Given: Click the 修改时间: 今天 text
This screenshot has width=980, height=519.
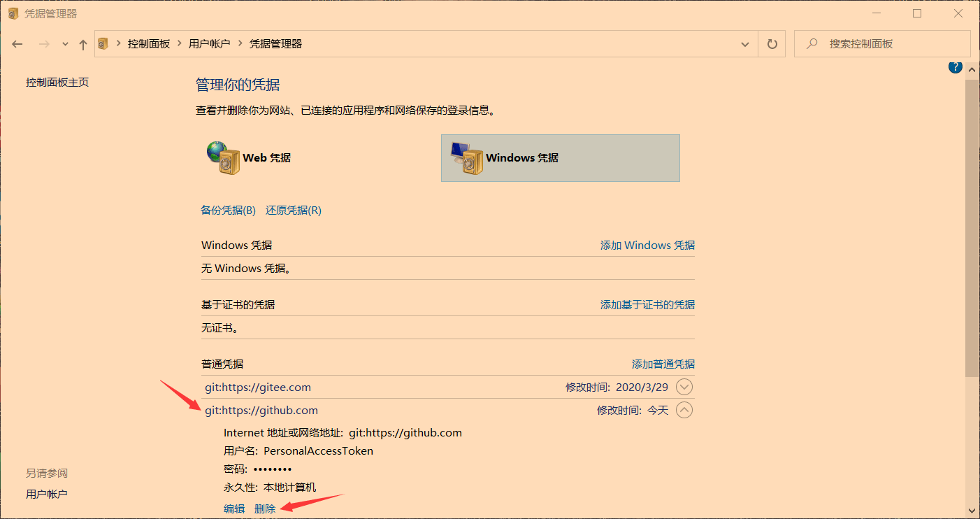Looking at the screenshot, I should (x=633, y=410).
